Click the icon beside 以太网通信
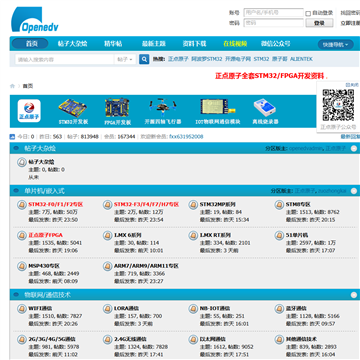The height and width of the screenshot is (360, 360). pyautogui.click(x=193, y=339)
